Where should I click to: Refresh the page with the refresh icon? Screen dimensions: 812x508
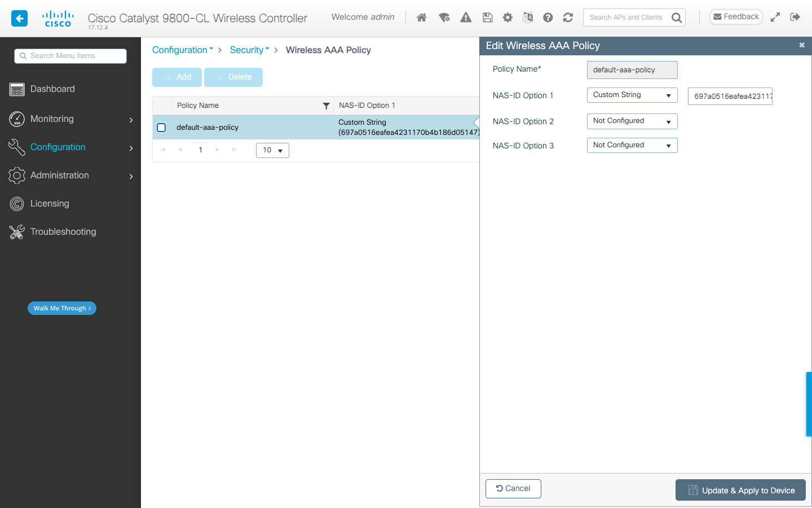[568, 17]
